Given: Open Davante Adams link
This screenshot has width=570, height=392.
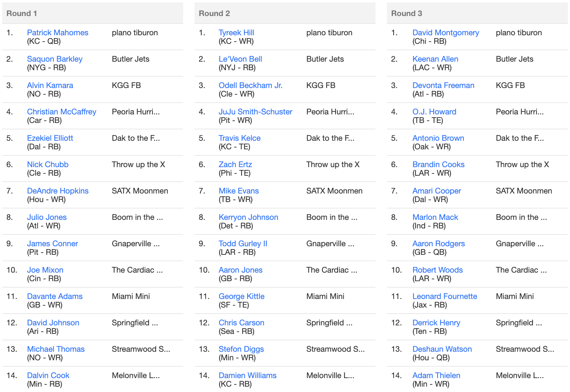Looking at the screenshot, I should pyautogui.click(x=55, y=296).
